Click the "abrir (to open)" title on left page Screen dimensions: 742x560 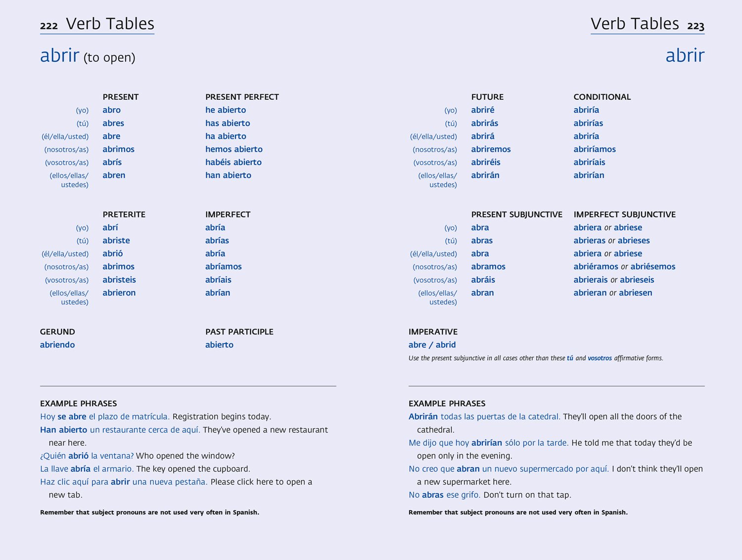pos(88,56)
